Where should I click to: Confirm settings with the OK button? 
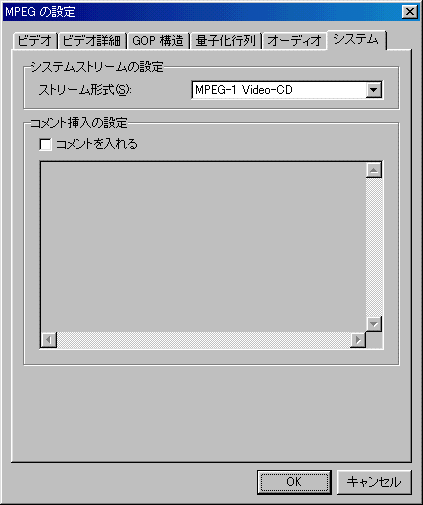point(294,482)
